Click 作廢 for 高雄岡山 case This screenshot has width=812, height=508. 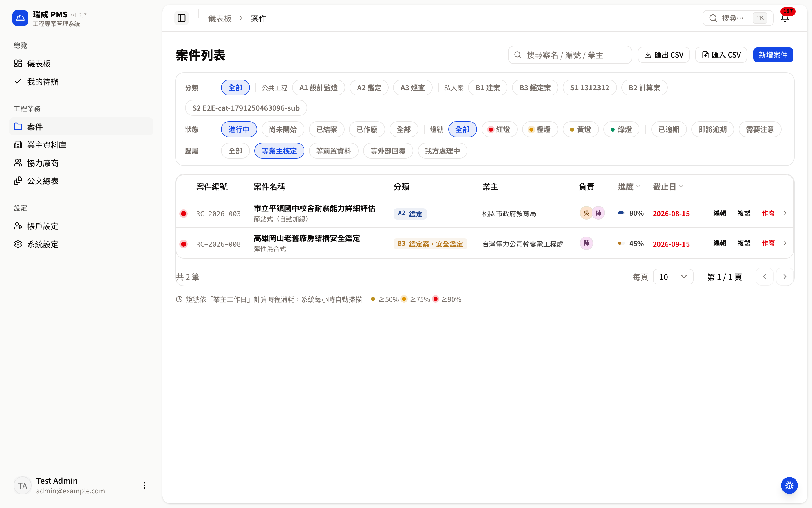[768, 243]
